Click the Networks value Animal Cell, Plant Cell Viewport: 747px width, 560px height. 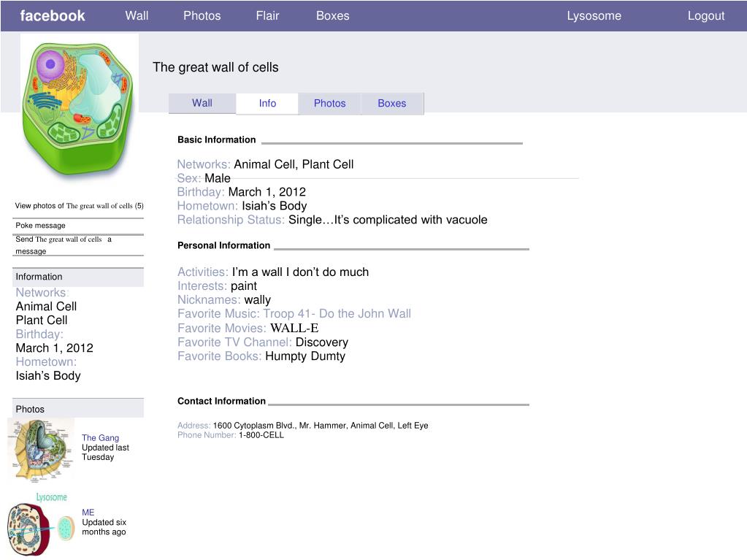click(x=294, y=164)
